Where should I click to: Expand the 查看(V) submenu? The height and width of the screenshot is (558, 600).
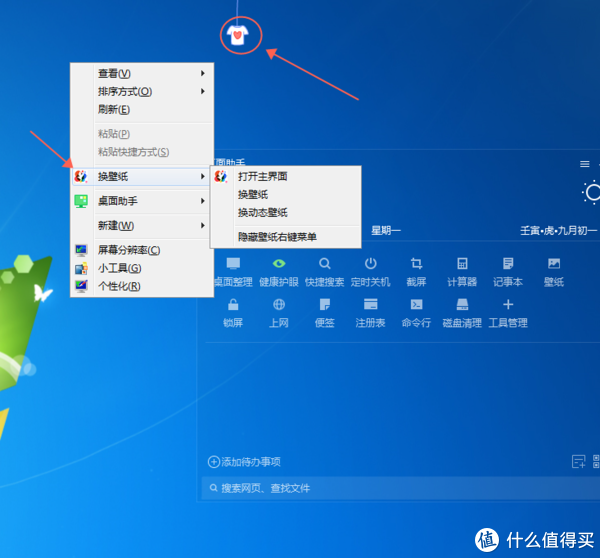click(x=142, y=73)
